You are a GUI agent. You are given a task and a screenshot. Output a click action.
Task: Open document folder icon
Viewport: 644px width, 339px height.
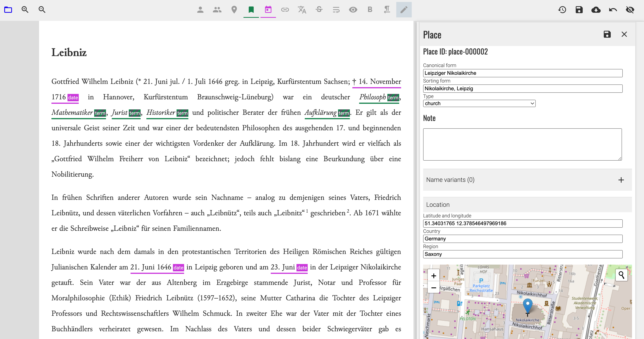[8, 10]
